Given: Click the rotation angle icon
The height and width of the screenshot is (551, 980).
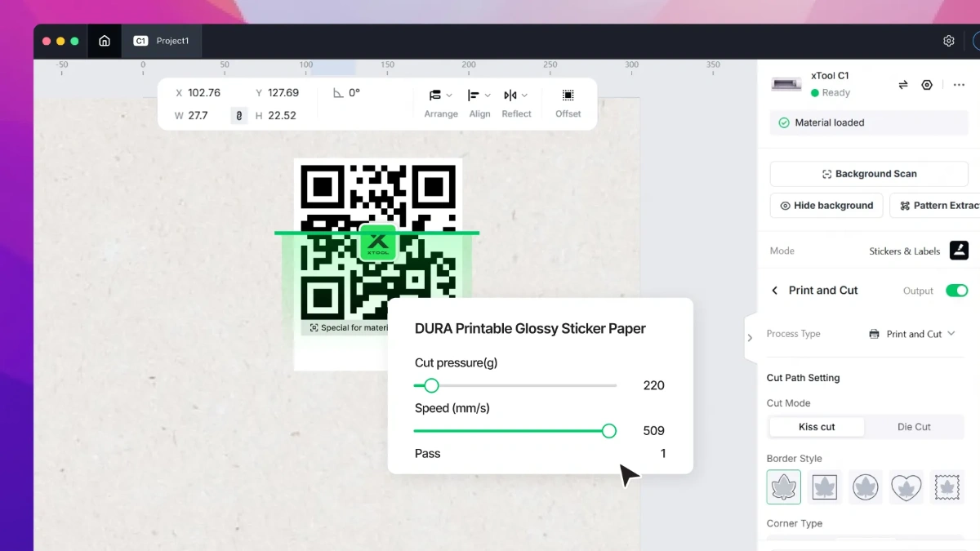Looking at the screenshot, I should click(338, 93).
